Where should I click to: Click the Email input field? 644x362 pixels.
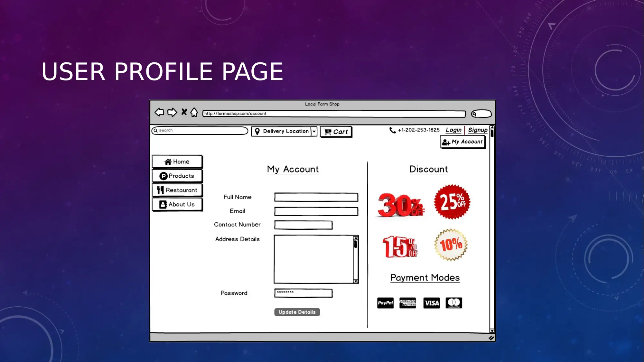(x=316, y=211)
